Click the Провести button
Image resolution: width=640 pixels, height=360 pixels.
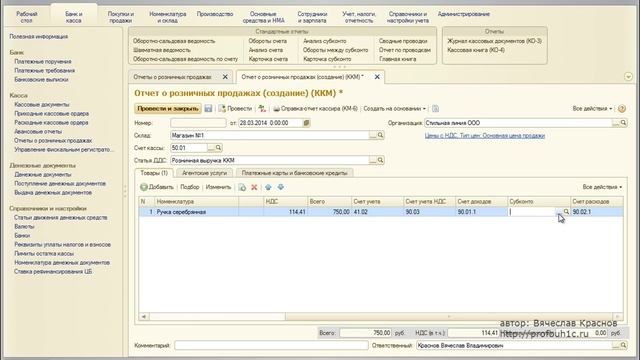[x=236, y=109]
